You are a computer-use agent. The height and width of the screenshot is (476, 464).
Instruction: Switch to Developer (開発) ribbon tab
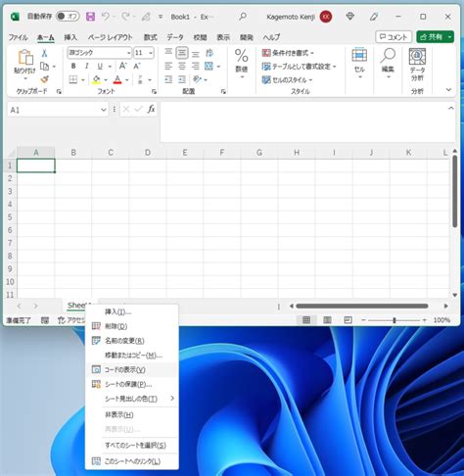click(247, 37)
